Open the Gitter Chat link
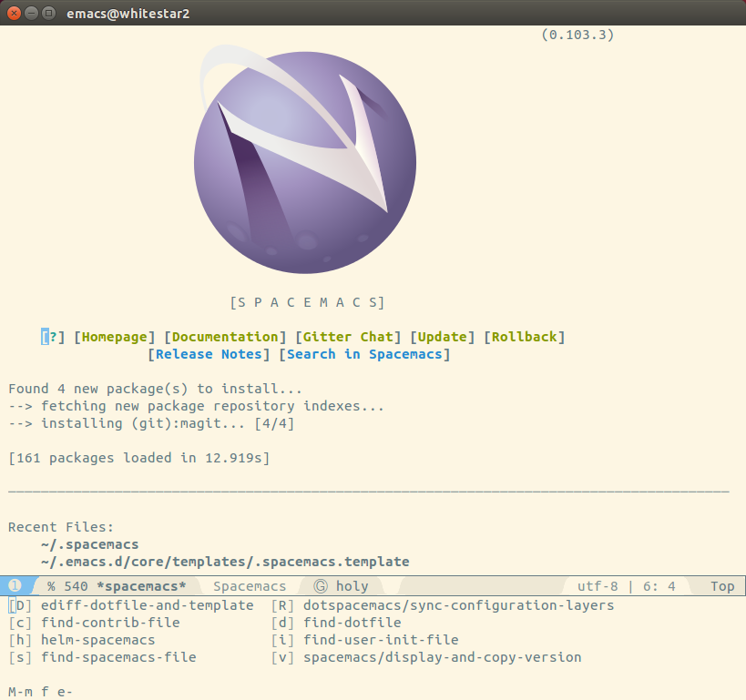Screen dimensions: 746x700 point(348,337)
